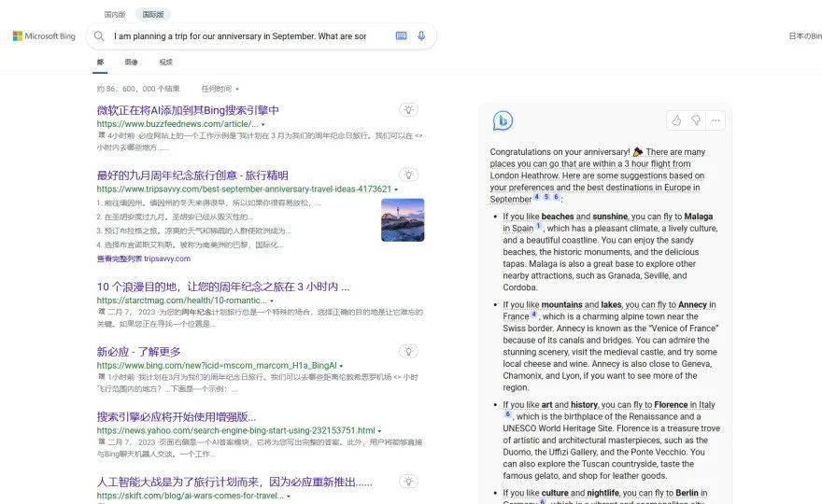Image resolution: width=822 pixels, height=504 pixels.
Task: Click citation 4 after Annecy in France
Action: coord(533,315)
